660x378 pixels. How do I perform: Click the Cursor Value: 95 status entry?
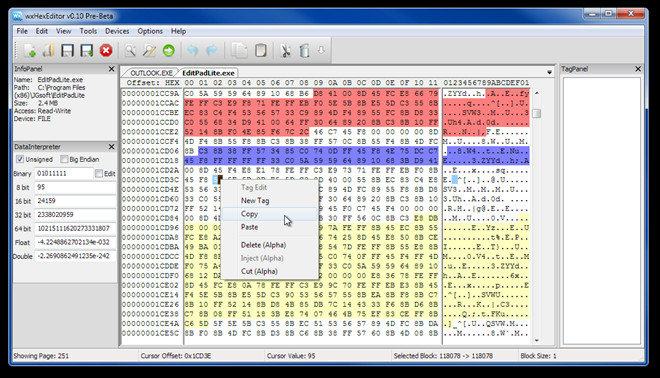[291, 356]
